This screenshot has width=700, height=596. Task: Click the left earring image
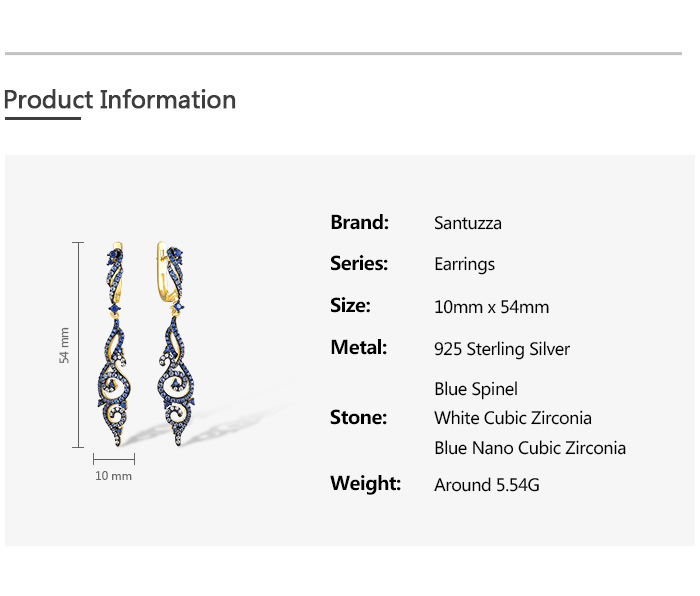[x=118, y=345]
